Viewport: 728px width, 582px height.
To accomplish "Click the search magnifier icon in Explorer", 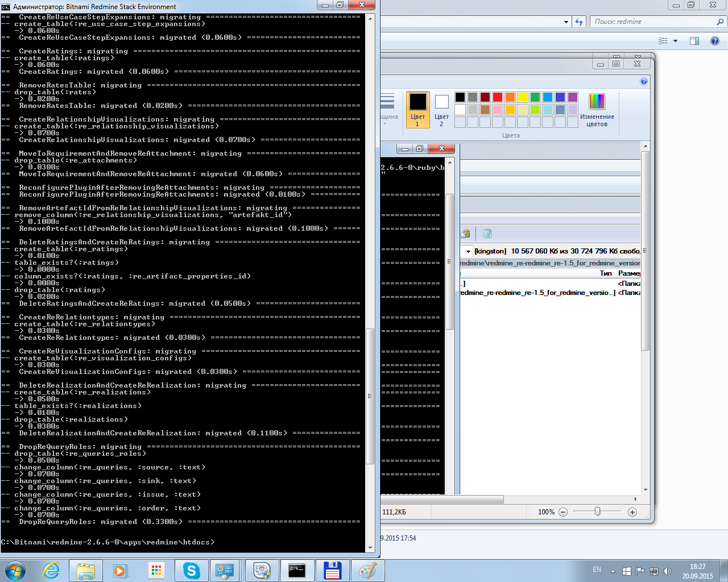I will point(720,22).
